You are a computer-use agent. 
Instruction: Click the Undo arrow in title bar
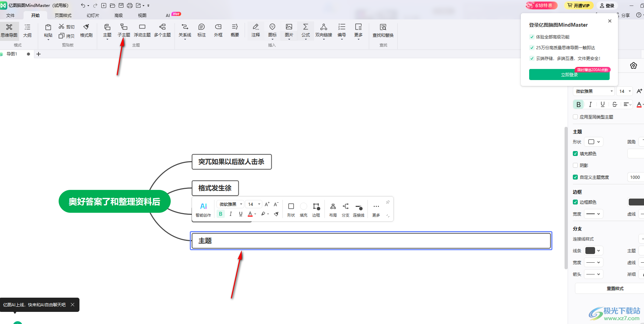[83, 6]
